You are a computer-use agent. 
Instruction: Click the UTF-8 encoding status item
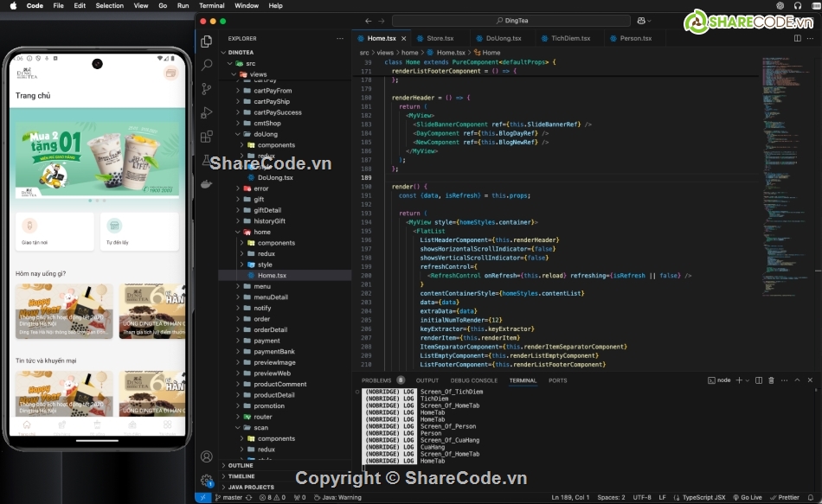642,497
